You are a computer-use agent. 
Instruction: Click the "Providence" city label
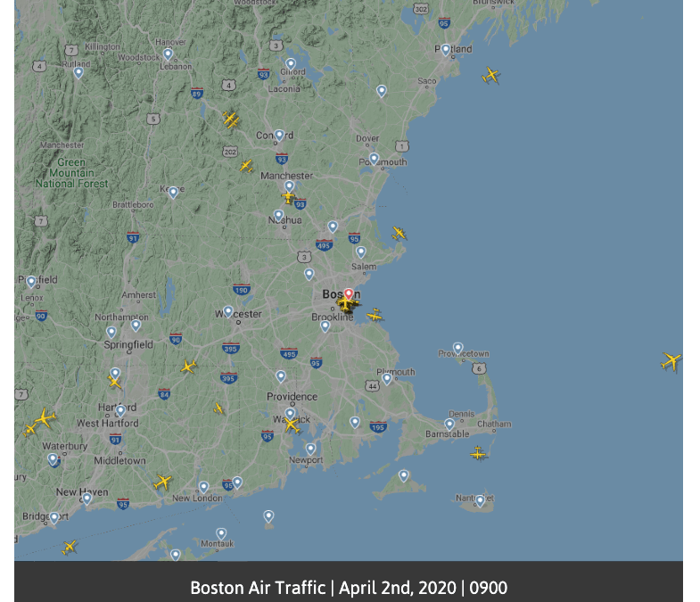coord(292,397)
